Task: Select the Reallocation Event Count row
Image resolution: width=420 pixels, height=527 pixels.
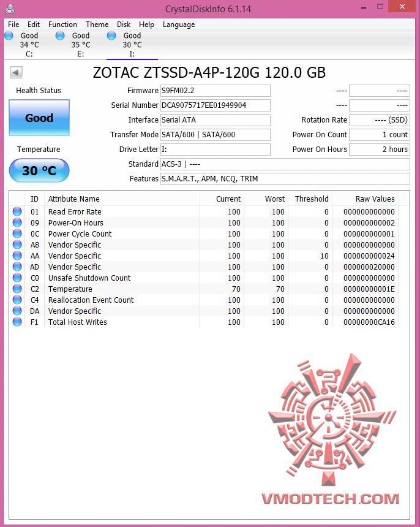Action: pos(204,300)
